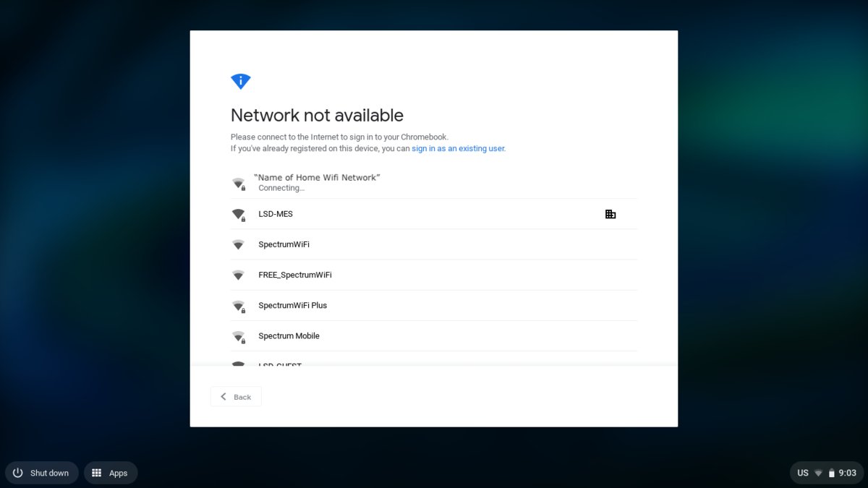Click the locked WiFi icon for SpectrumWiFi Plus

pyautogui.click(x=239, y=306)
